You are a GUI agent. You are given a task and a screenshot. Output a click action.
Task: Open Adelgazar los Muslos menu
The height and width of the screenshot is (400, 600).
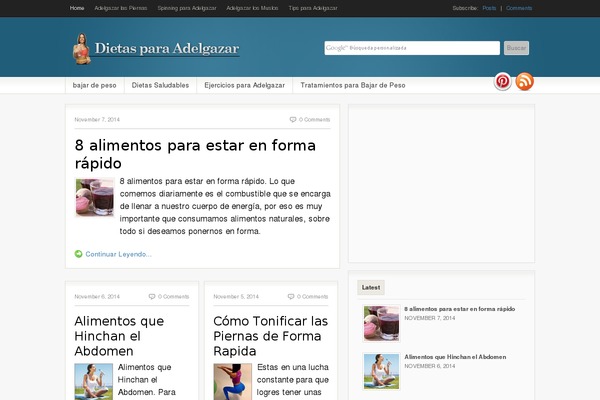tap(252, 8)
